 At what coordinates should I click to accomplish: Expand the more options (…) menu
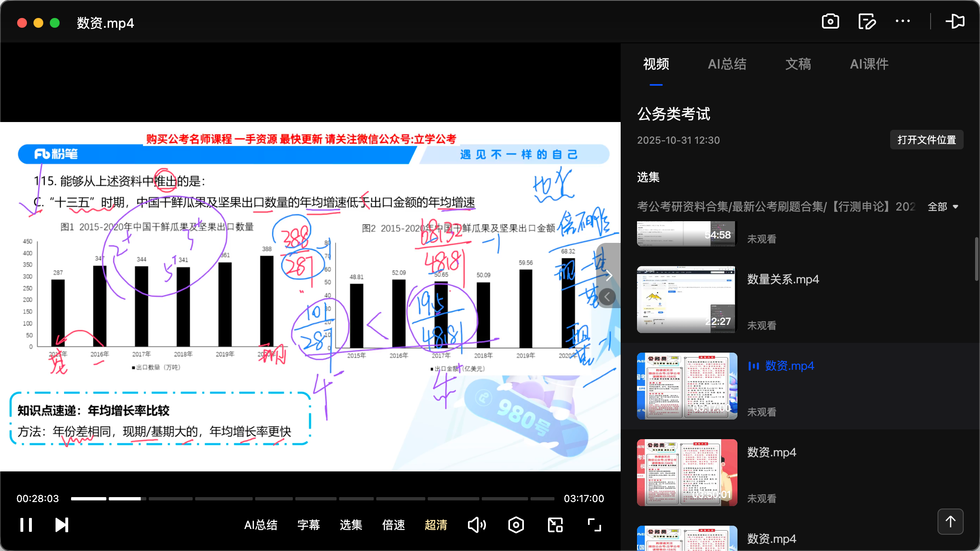[903, 21]
